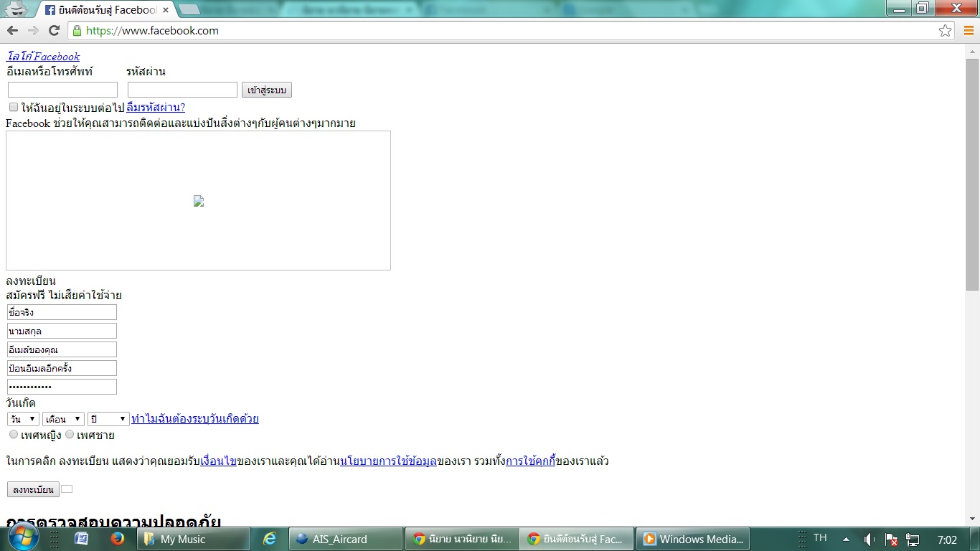The height and width of the screenshot is (551, 980).
Task: Open the นโยบายการใช้ข้อมูล link
Action: (x=388, y=461)
